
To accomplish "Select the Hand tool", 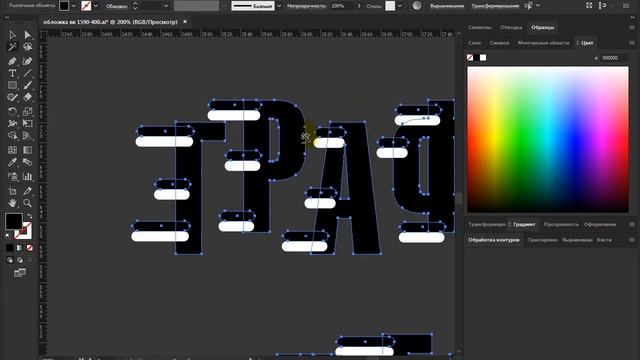I will point(12,203).
